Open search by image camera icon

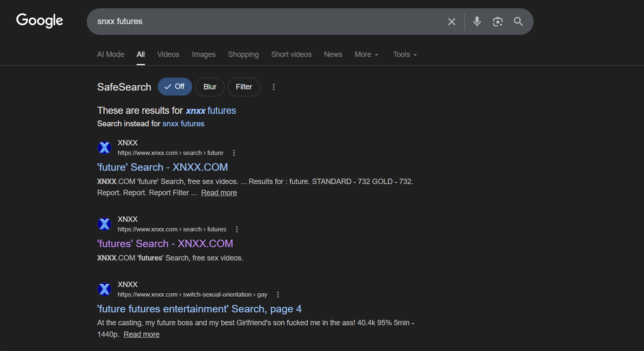pos(498,22)
